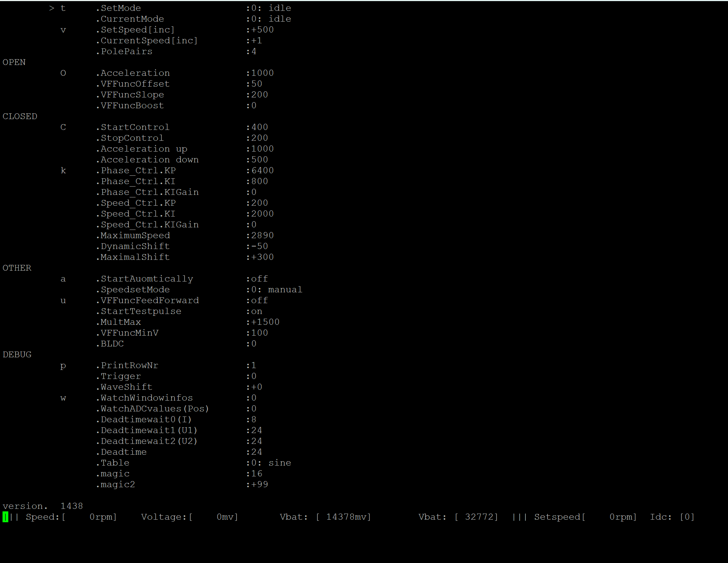Click the StartAuomtically 'off' value
Screen dimensions: 728x563
[x=259, y=279]
